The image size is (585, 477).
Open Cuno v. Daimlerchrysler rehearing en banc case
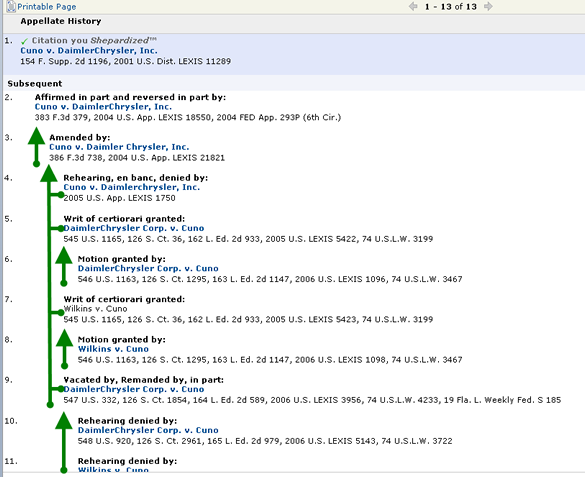tap(132, 187)
